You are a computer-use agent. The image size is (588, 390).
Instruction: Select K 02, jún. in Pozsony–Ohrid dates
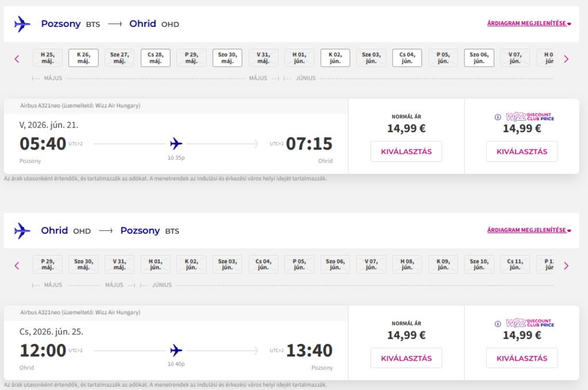pos(335,58)
